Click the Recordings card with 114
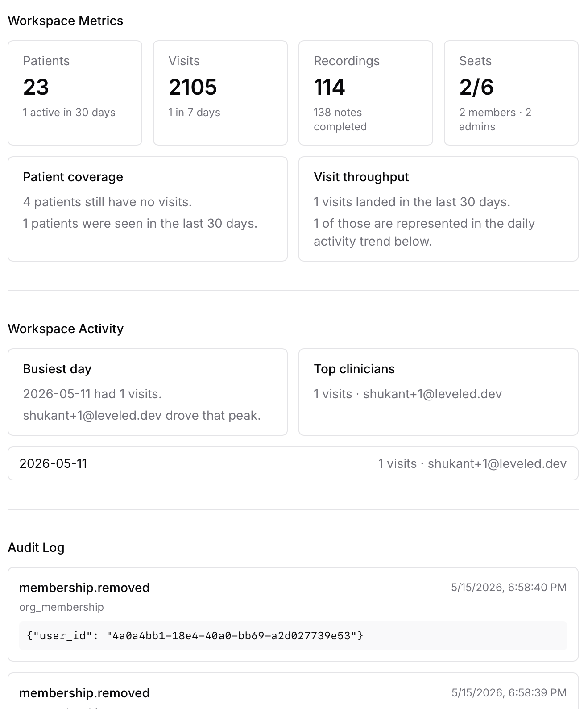 (366, 93)
